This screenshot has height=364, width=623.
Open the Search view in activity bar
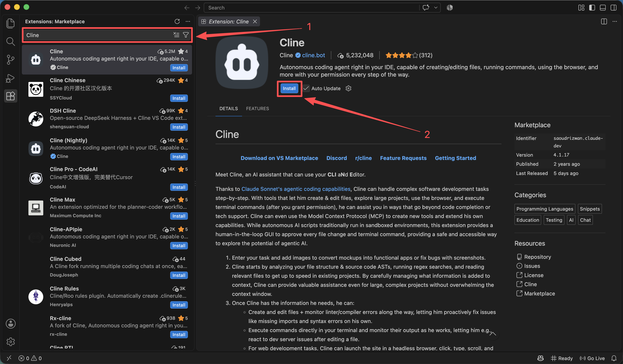(x=10, y=41)
